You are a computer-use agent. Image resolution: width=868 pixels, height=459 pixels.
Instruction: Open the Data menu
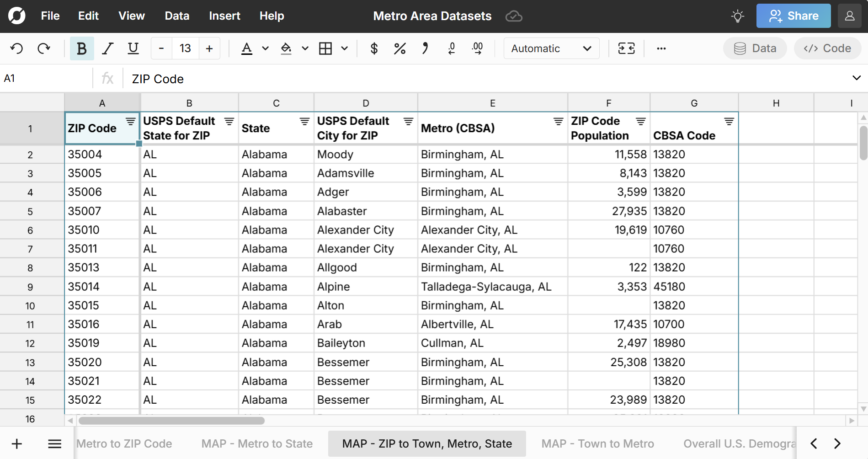(176, 16)
